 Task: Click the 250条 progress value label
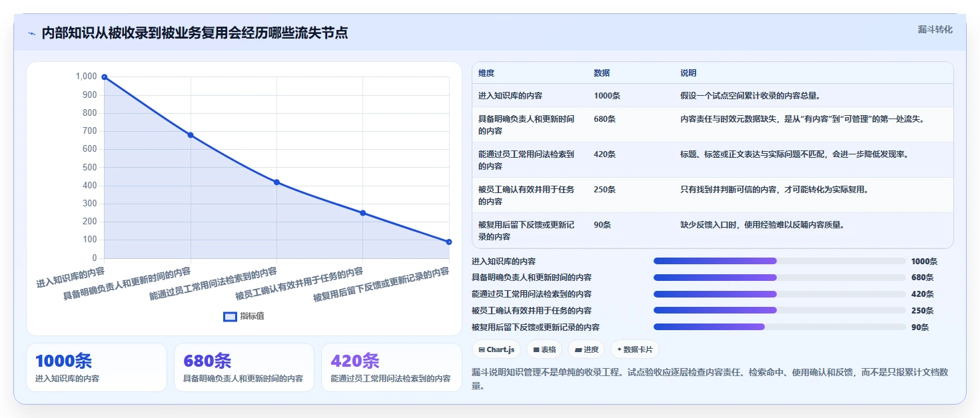(x=923, y=310)
